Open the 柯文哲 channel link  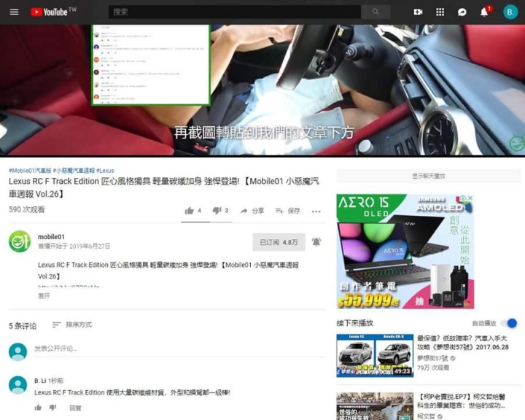[x=427, y=416]
